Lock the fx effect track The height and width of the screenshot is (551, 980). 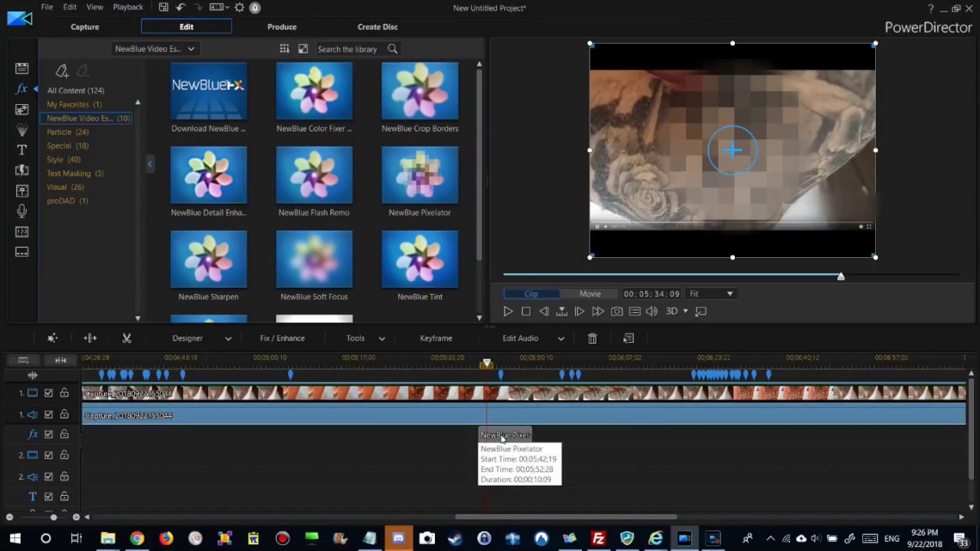pyautogui.click(x=64, y=435)
